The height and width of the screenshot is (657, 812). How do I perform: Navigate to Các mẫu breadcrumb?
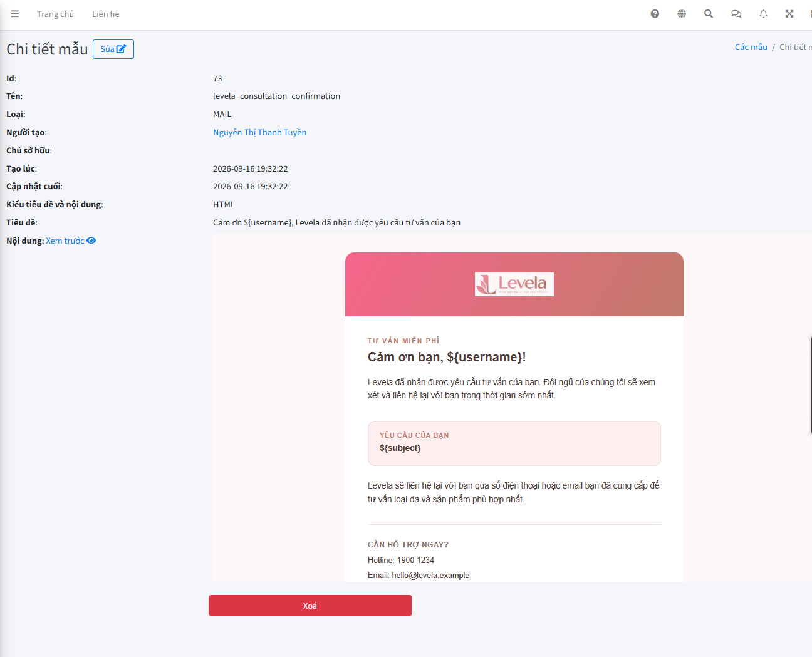coord(751,47)
